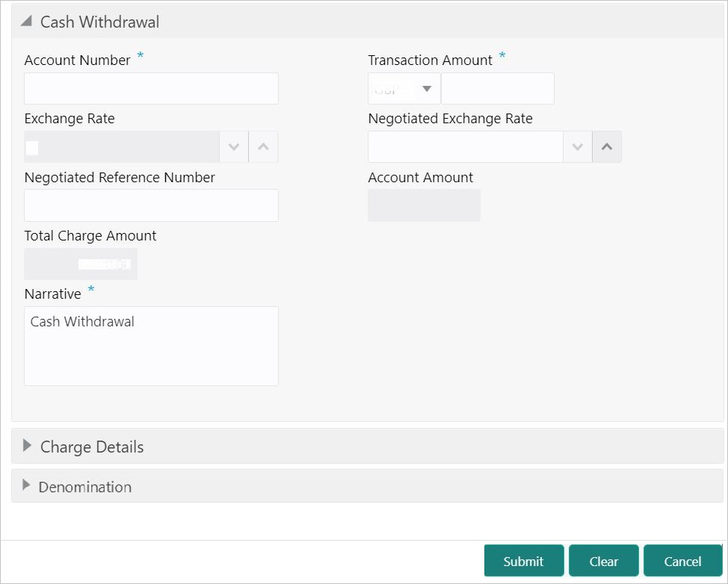Expand the Charge Details section
This screenshot has width=728, height=584.
click(27, 446)
